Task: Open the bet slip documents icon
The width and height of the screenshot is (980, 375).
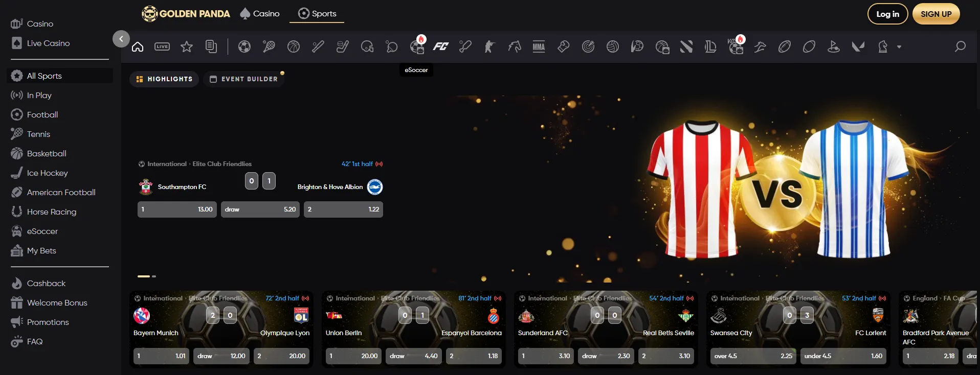Action: click(x=211, y=47)
